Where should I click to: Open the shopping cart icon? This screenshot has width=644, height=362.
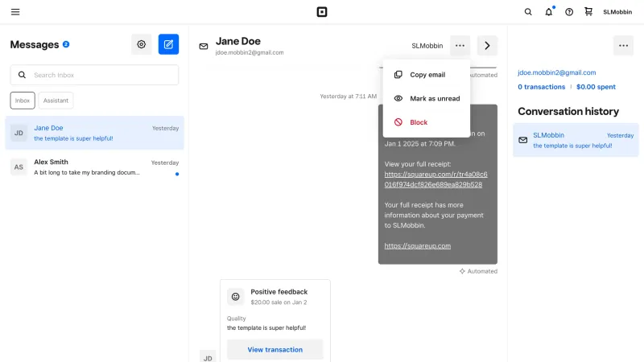[588, 11]
